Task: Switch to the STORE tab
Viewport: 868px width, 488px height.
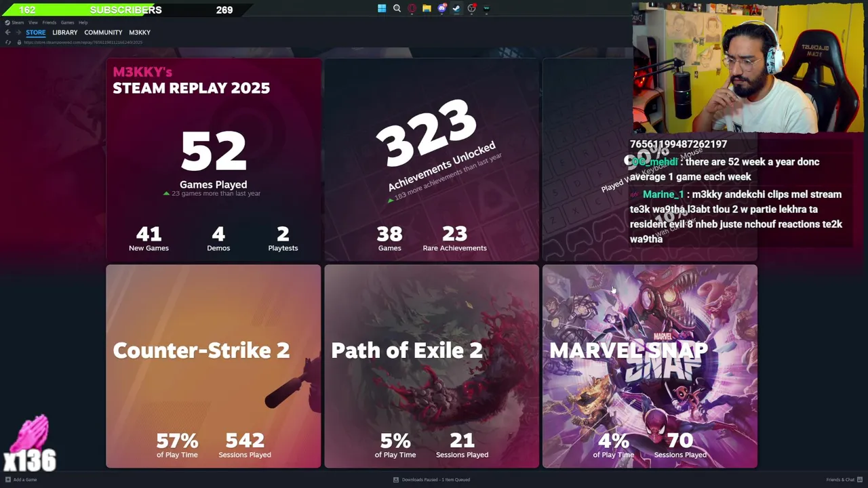Action: (36, 33)
